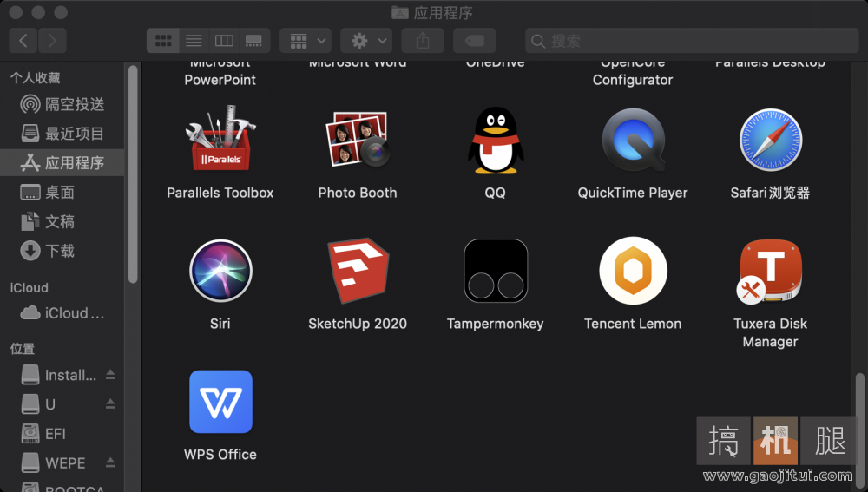Switch to column view

pos(224,41)
